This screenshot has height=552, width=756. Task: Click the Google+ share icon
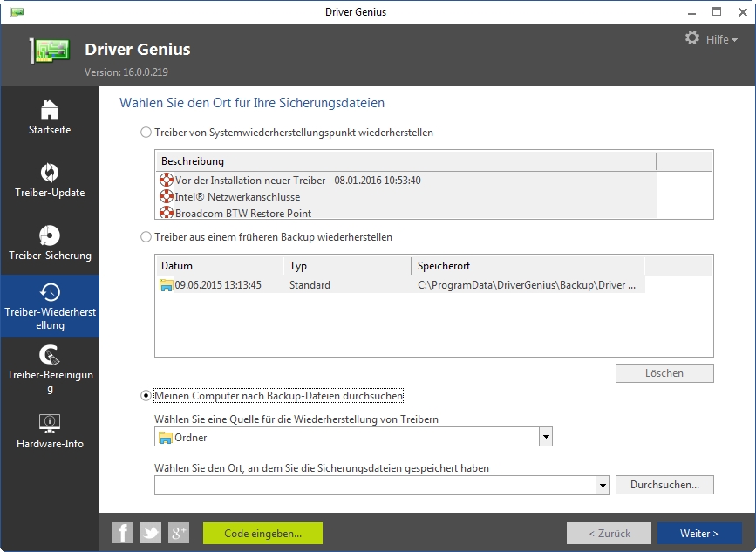(x=178, y=532)
